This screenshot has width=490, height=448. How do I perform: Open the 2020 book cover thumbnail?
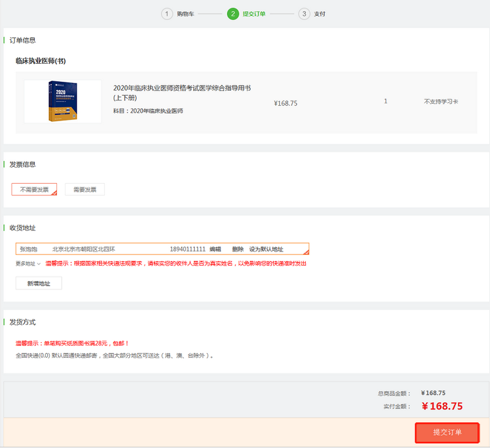pos(62,102)
